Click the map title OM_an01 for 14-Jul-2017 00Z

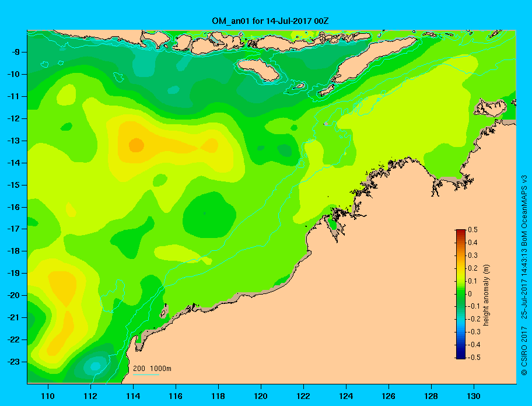[x=270, y=21]
